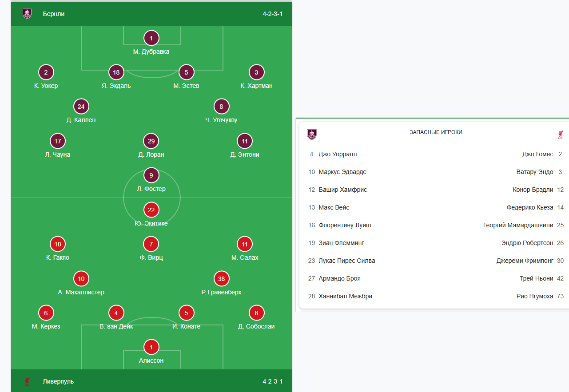Click М. Салах's number 11 marker
The image size is (569, 392).
(245, 244)
